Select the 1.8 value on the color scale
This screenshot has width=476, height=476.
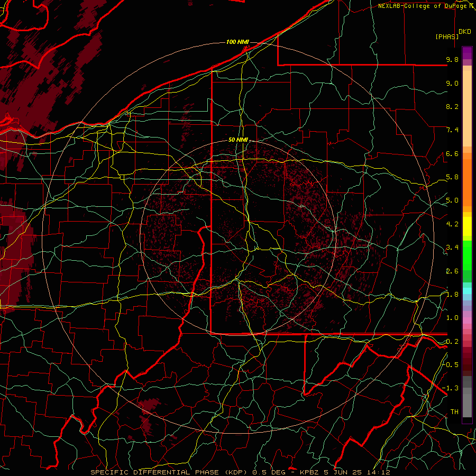coord(452,295)
